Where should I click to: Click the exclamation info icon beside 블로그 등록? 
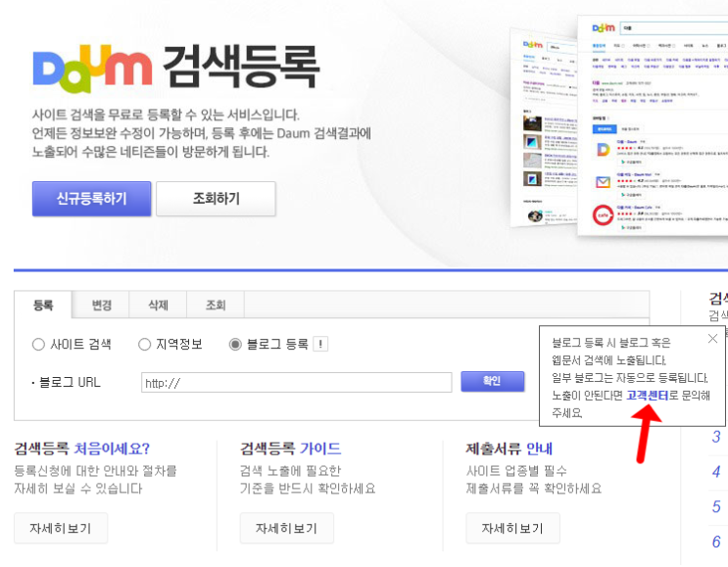[320, 344]
